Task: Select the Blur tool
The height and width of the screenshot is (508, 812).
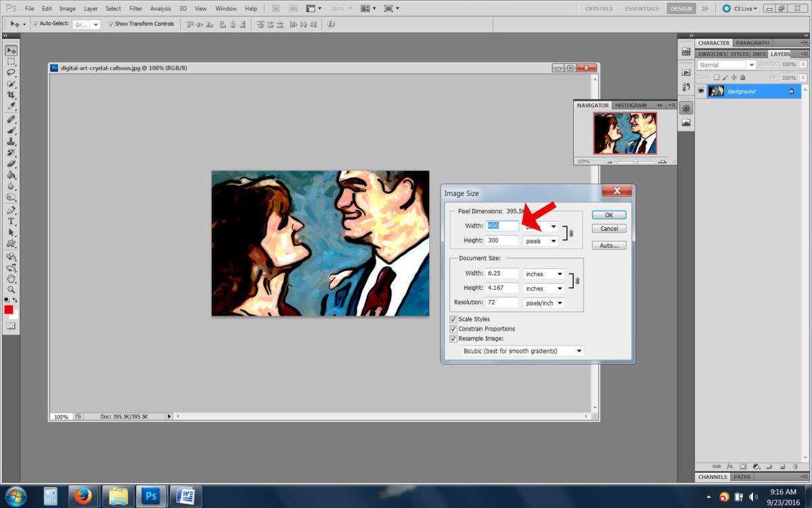Action: coord(11,186)
